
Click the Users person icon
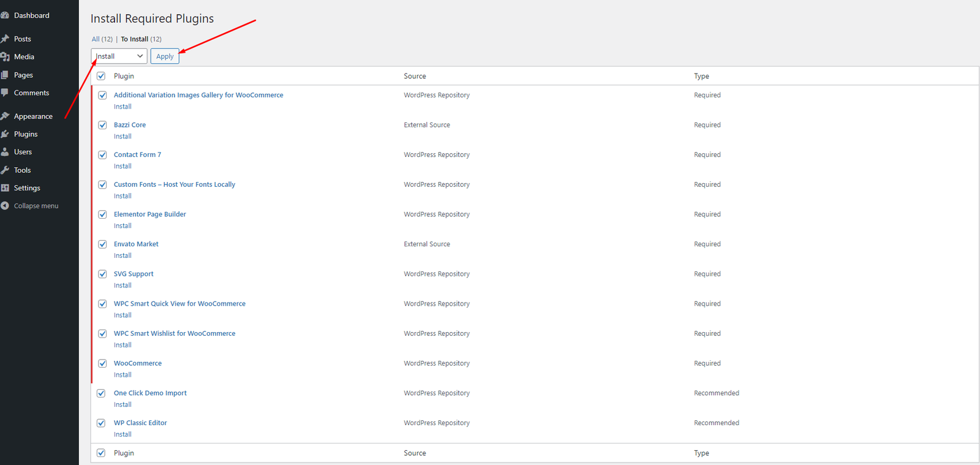point(5,152)
